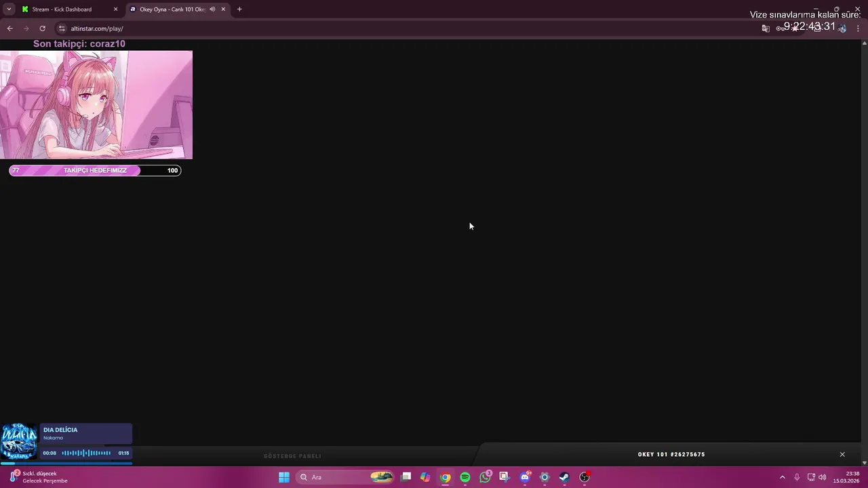
Task: Click the OKEY 101 #26275675 table label
Action: click(671, 455)
